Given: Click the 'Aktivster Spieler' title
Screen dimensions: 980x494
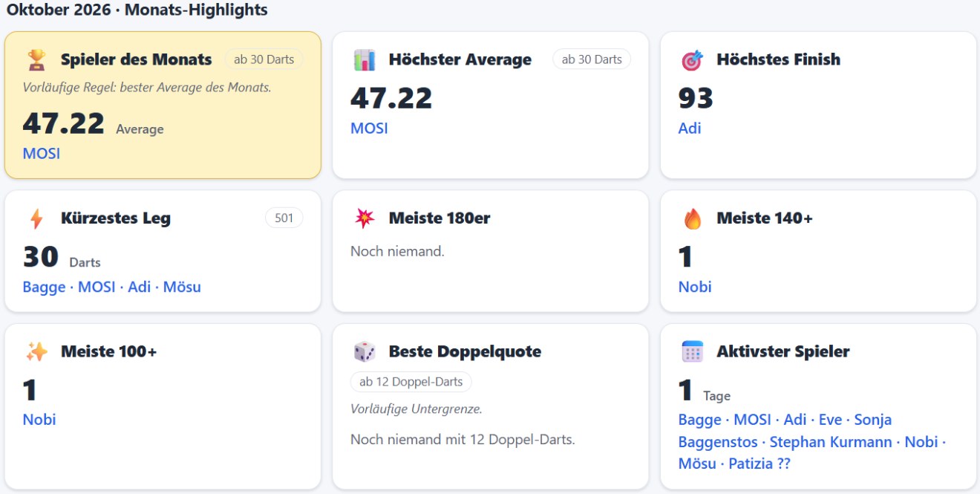Looking at the screenshot, I should tap(783, 351).
